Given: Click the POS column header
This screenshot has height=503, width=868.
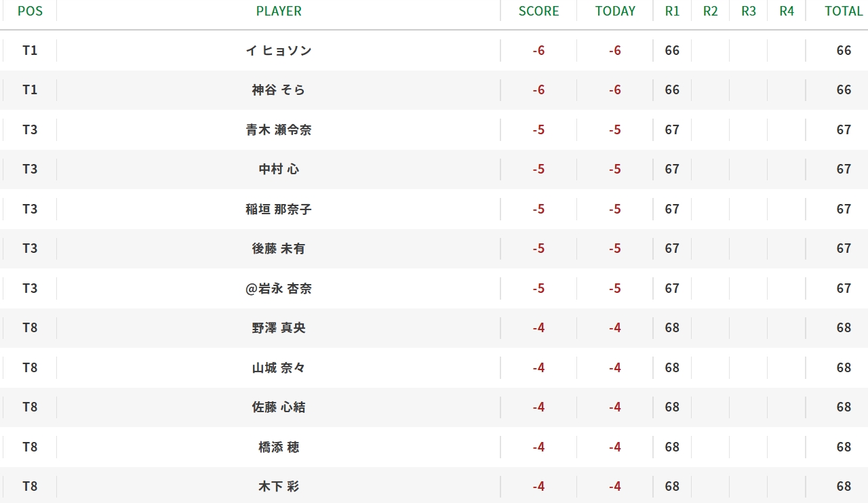Looking at the screenshot, I should coord(30,11).
